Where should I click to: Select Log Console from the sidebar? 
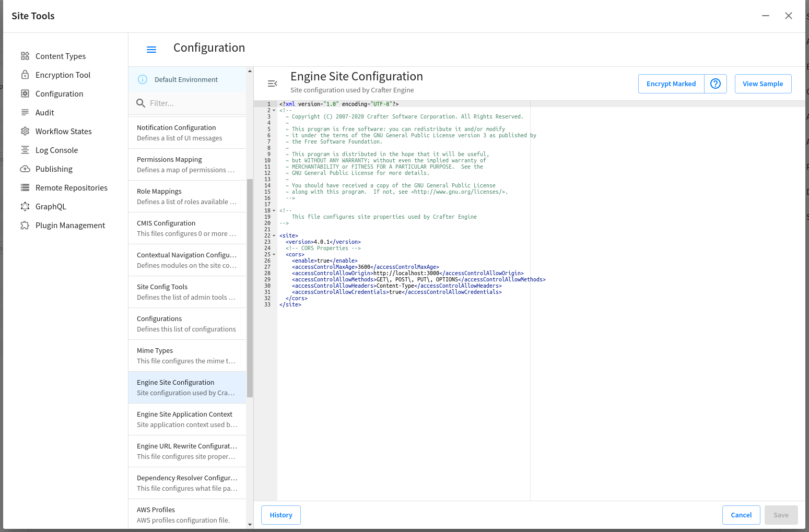click(x=56, y=150)
